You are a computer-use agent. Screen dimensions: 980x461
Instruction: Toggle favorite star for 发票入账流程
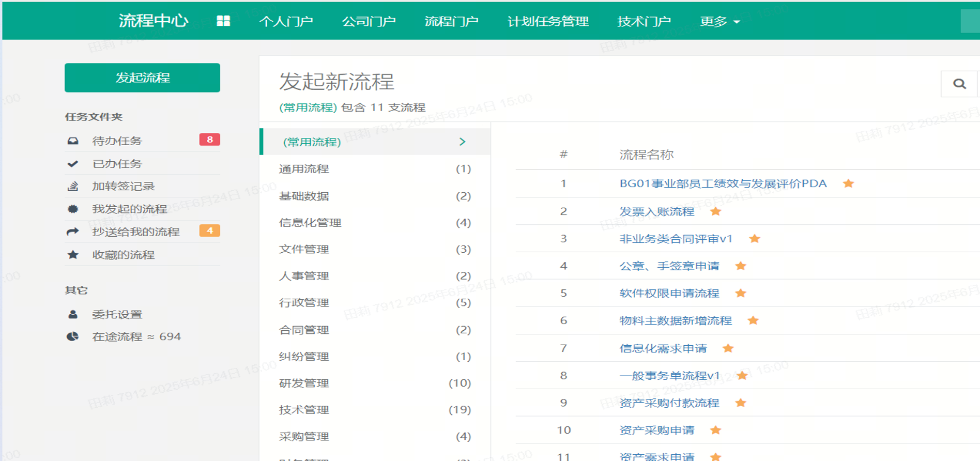pyautogui.click(x=715, y=211)
